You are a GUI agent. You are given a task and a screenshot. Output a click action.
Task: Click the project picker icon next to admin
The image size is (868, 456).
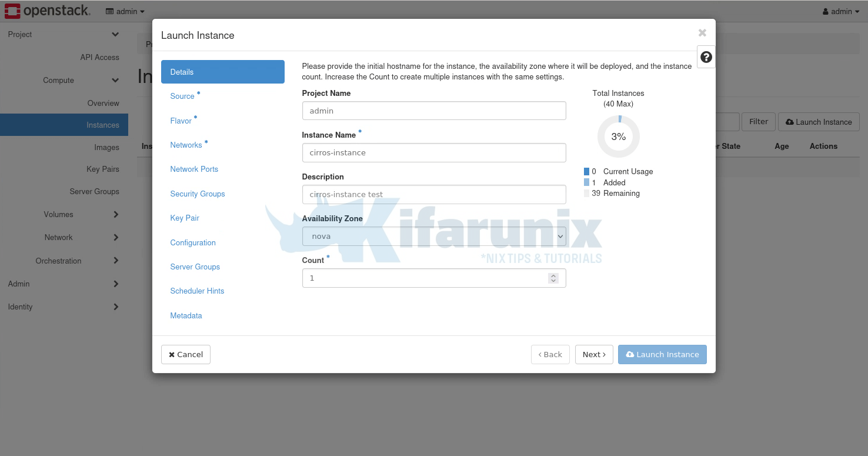point(109,11)
